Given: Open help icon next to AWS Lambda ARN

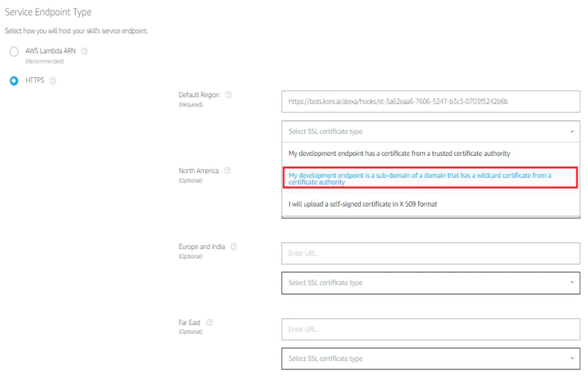Looking at the screenshot, I should 85,51.
